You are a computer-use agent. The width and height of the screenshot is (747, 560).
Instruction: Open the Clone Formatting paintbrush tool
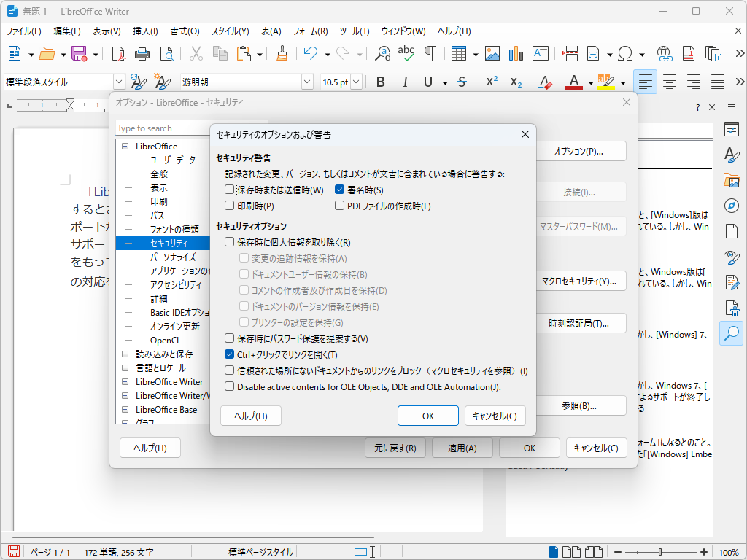pyautogui.click(x=281, y=53)
